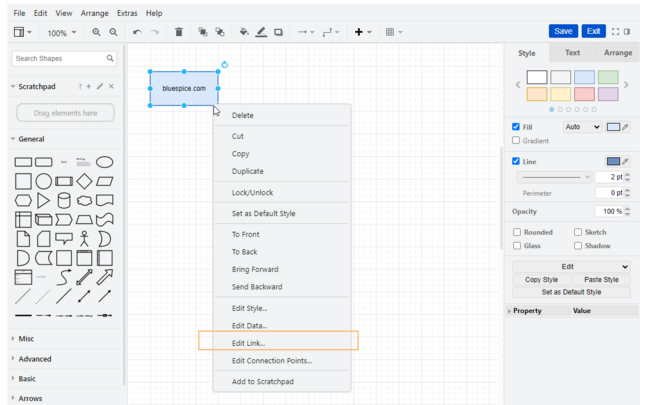650x405 pixels.
Task: Open the zoom 100% dropdown
Action: pos(61,32)
